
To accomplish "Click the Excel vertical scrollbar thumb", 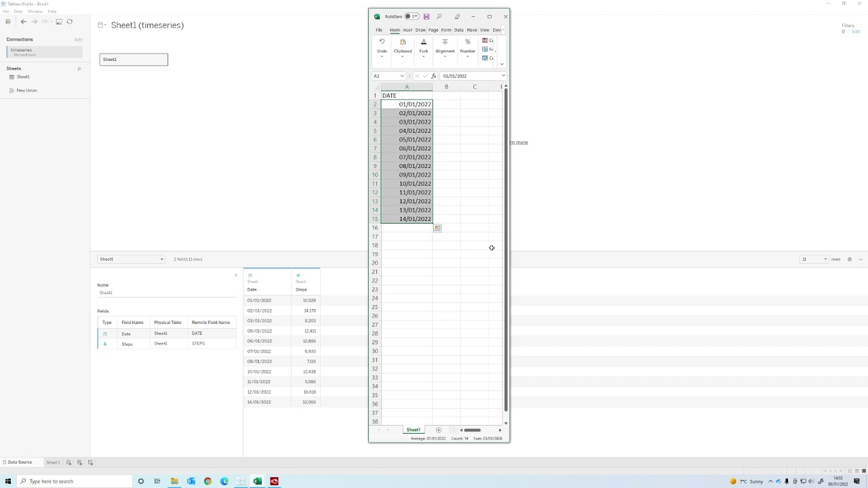I will click(x=505, y=249).
